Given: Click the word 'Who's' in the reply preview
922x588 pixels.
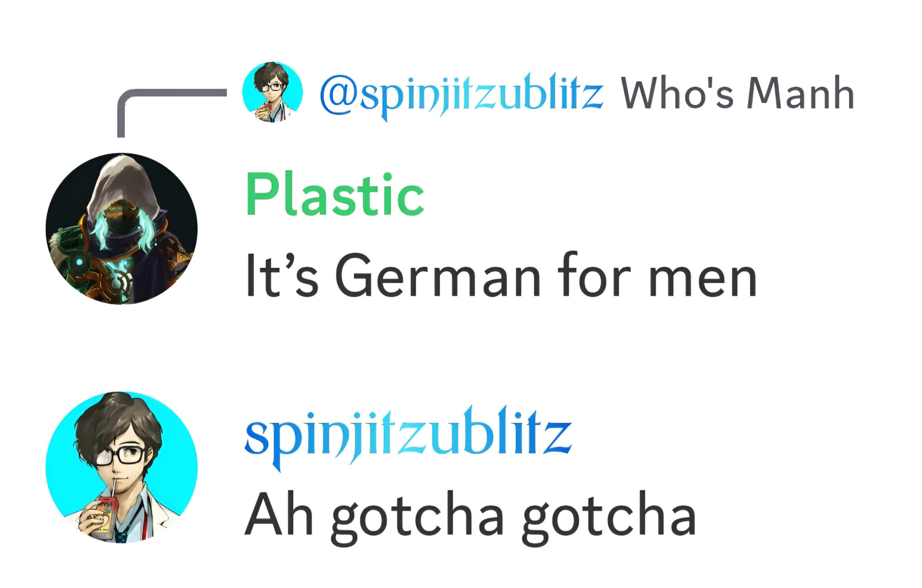Looking at the screenshot, I should pyautogui.click(x=677, y=94).
